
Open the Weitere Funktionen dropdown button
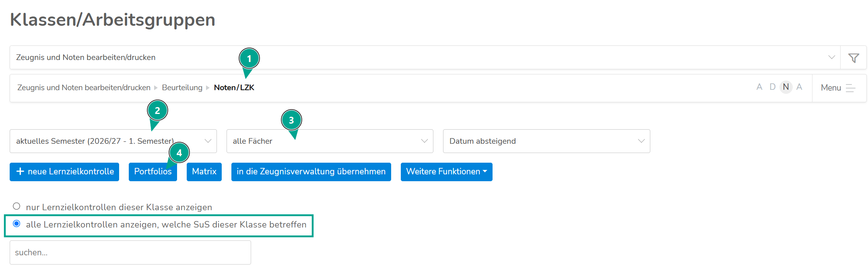[x=447, y=172]
